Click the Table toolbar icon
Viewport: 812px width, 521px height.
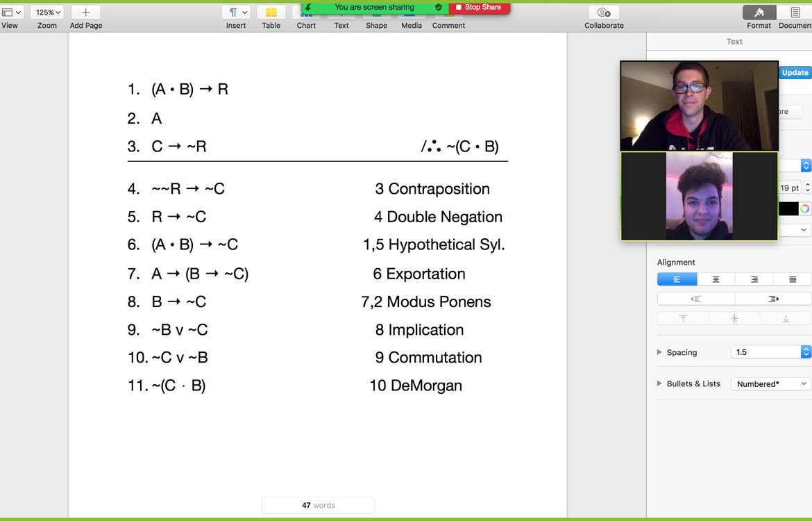coord(271,13)
